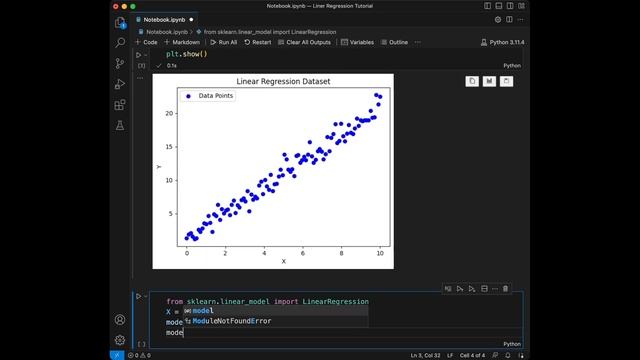Toggle bottom panel layout icon

tap(499, 6)
